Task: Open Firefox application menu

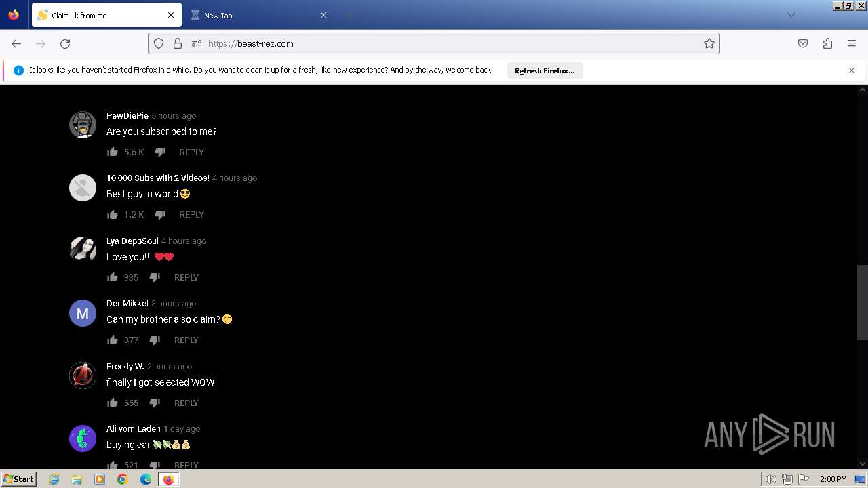Action: click(x=852, y=43)
